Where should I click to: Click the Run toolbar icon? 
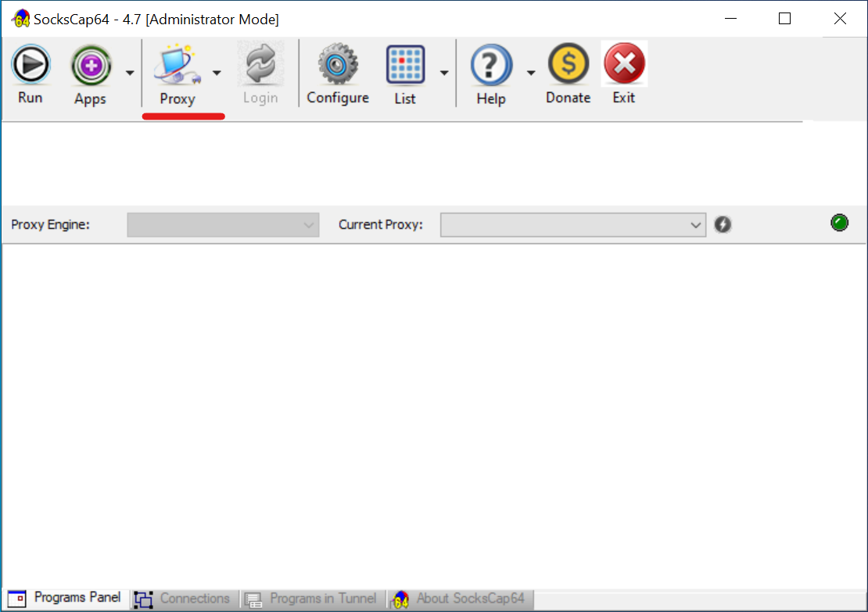30,66
